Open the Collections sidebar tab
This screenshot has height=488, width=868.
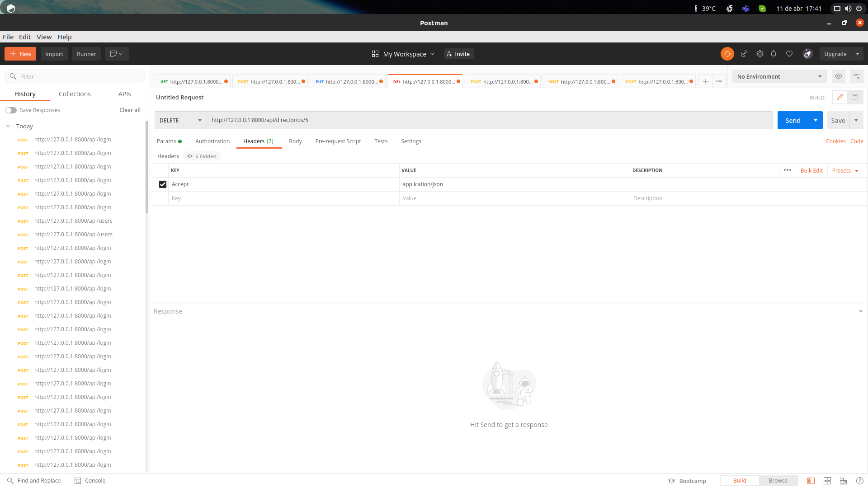pyautogui.click(x=75, y=94)
